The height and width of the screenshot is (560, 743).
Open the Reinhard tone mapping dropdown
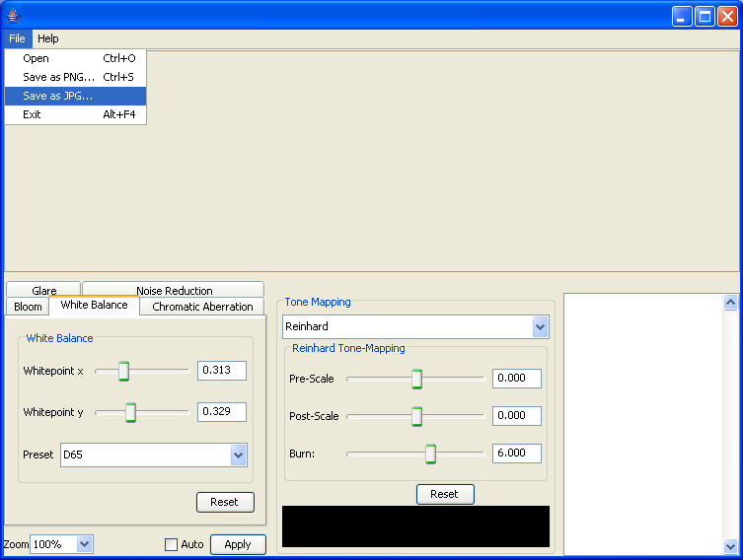point(540,326)
